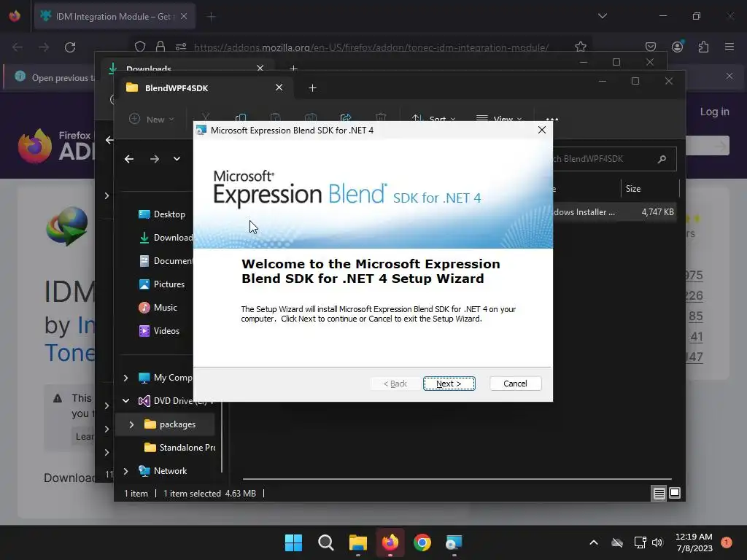Expand My Computer tree node

click(x=125, y=378)
